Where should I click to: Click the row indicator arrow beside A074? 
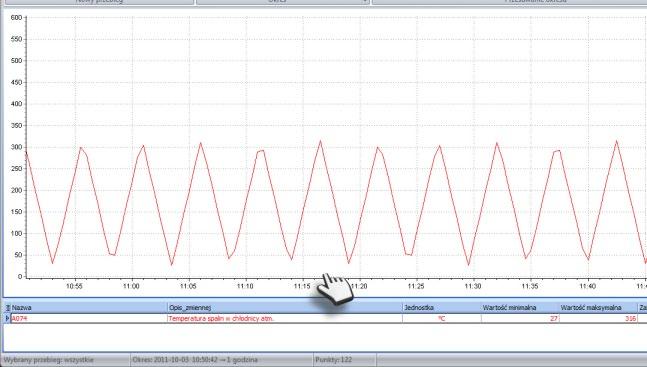coord(7,318)
